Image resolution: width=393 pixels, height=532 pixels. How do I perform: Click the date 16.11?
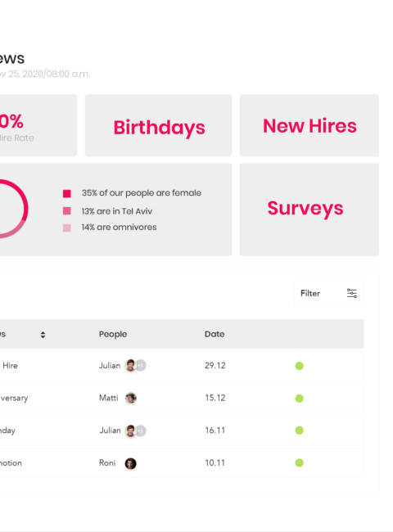tap(215, 431)
